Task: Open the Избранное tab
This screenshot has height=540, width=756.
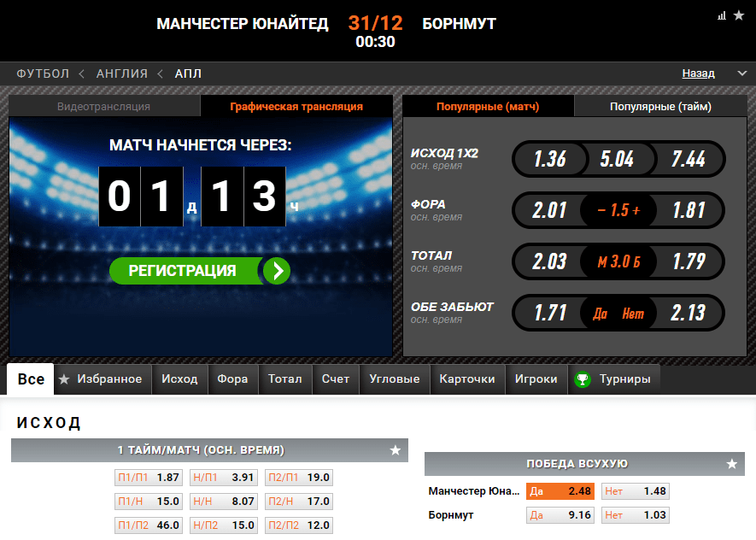Action: click(103, 379)
